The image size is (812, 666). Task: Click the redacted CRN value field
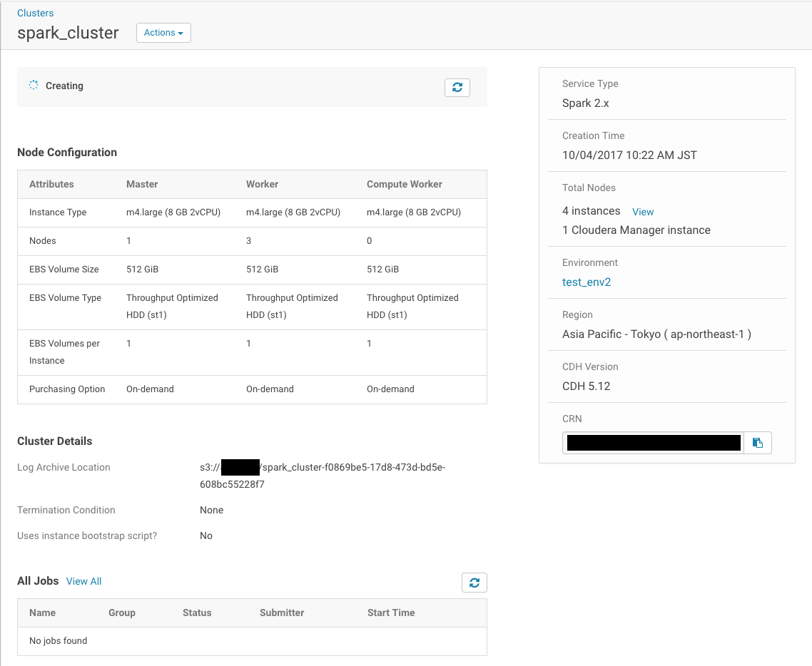coord(653,442)
